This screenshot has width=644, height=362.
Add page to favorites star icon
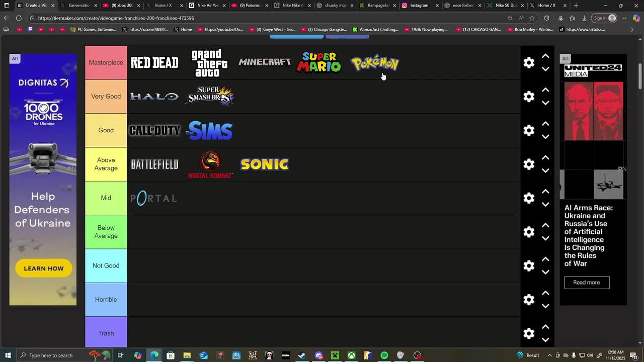pyautogui.click(x=532, y=18)
